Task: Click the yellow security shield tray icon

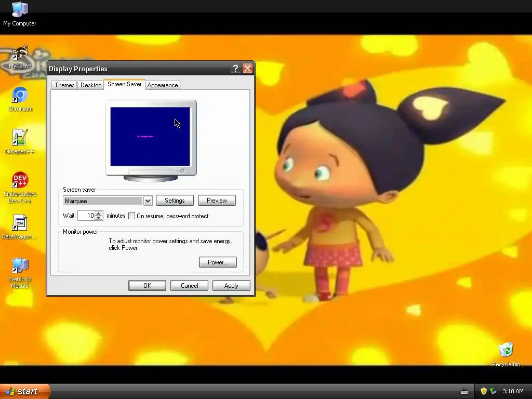Action: (x=484, y=391)
